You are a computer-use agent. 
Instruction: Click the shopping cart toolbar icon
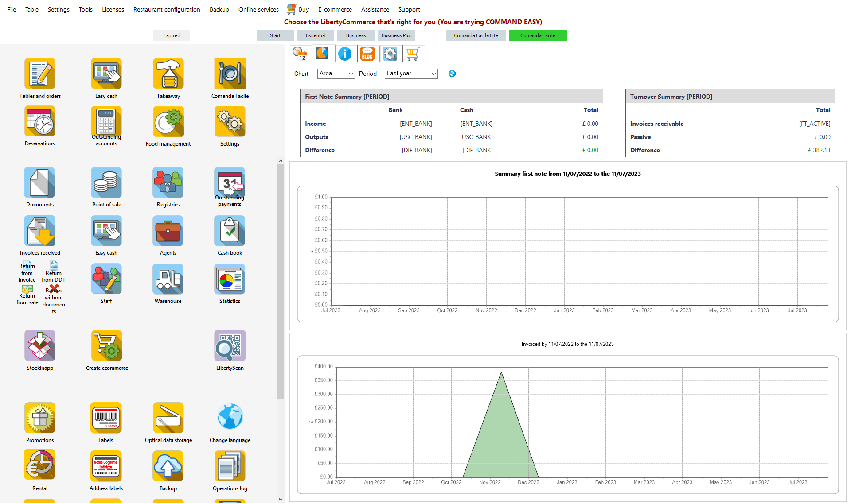(413, 54)
